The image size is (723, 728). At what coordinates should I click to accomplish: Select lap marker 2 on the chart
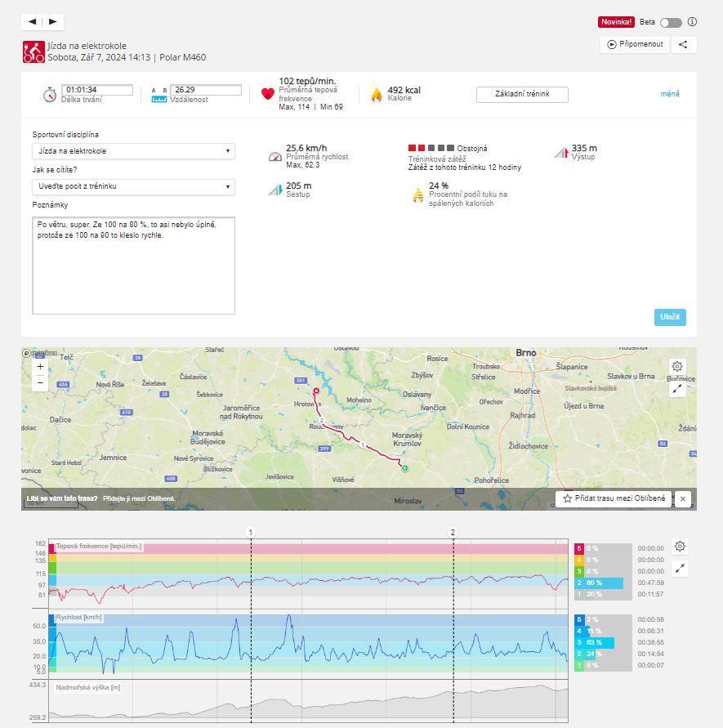tap(453, 533)
